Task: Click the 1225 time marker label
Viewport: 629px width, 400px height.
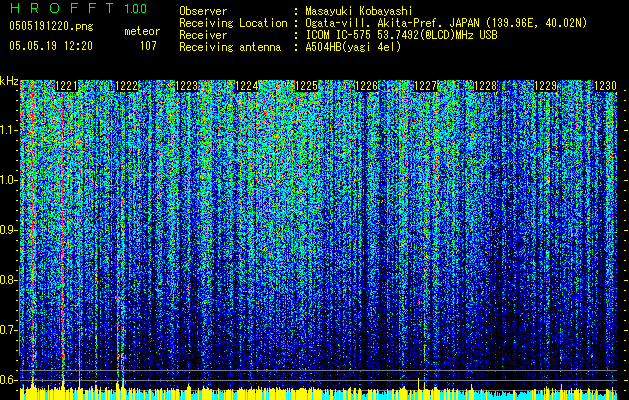Action: point(306,86)
